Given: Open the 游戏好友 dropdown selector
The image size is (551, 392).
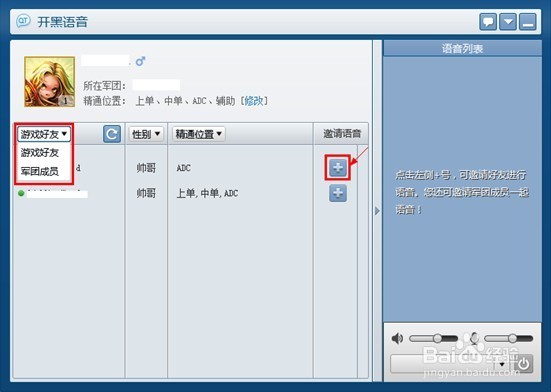Looking at the screenshot, I should tap(44, 134).
